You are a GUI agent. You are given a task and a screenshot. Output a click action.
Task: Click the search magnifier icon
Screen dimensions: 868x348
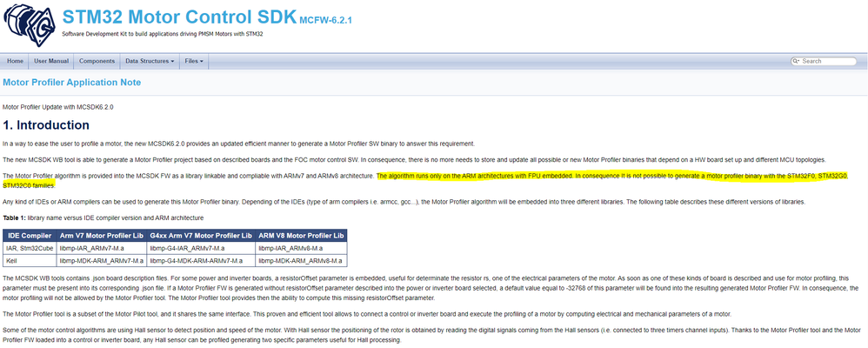(x=796, y=61)
